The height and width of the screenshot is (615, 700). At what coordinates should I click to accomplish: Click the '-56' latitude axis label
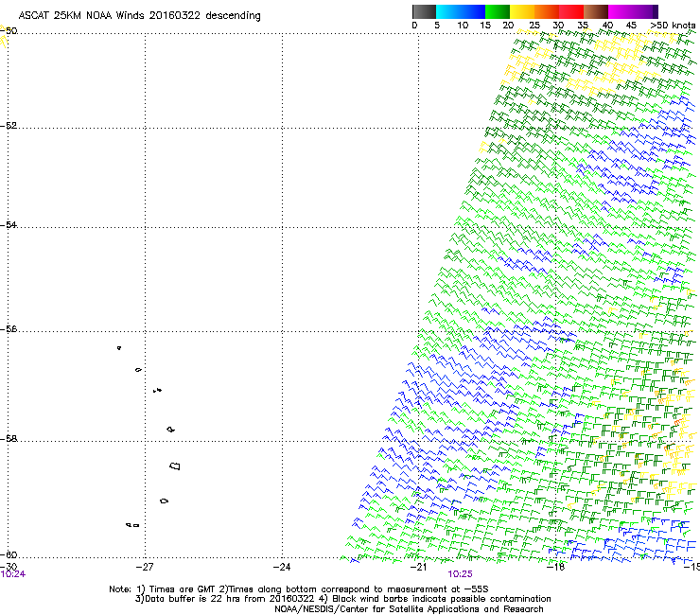[x=9, y=329]
